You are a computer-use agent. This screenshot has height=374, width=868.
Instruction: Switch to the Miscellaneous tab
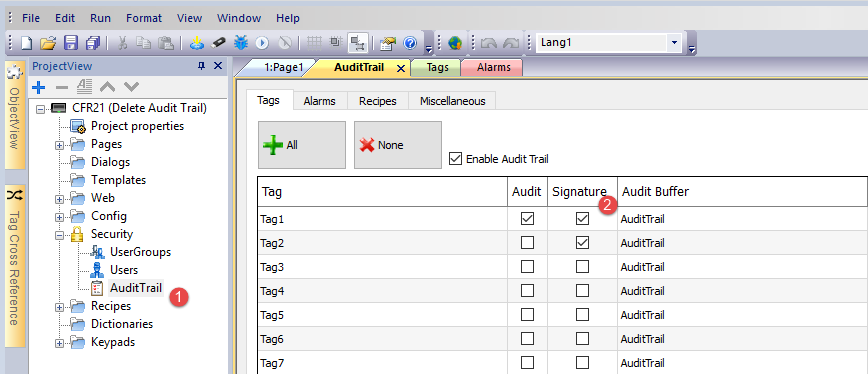tap(452, 101)
